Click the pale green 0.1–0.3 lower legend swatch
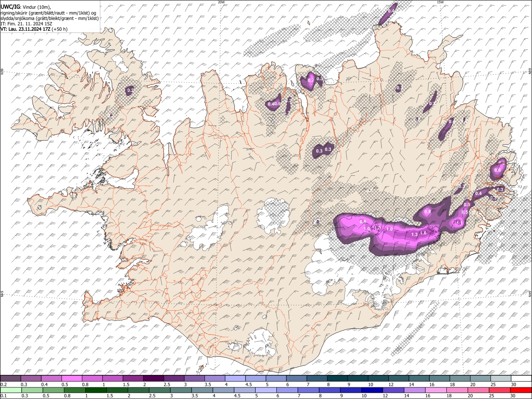Screen dimensions: 532x399 [10, 390]
